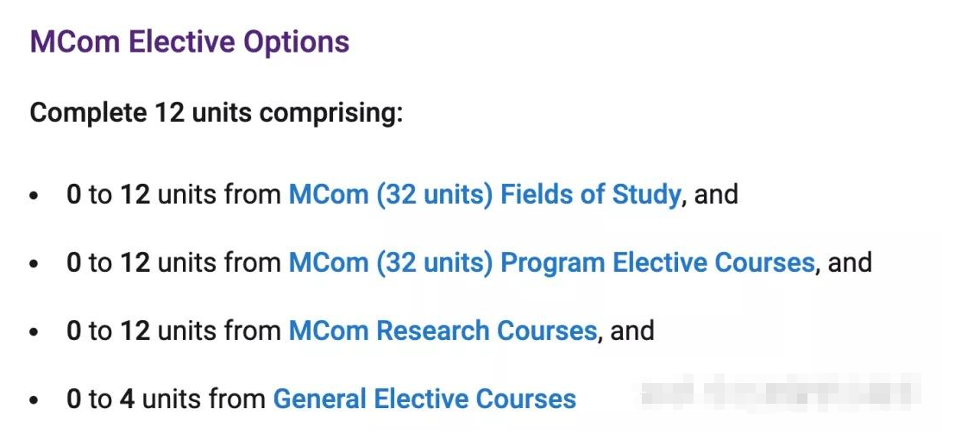Click the bold 0 in Fields of Study row
The image size is (980, 440).
click(73, 194)
